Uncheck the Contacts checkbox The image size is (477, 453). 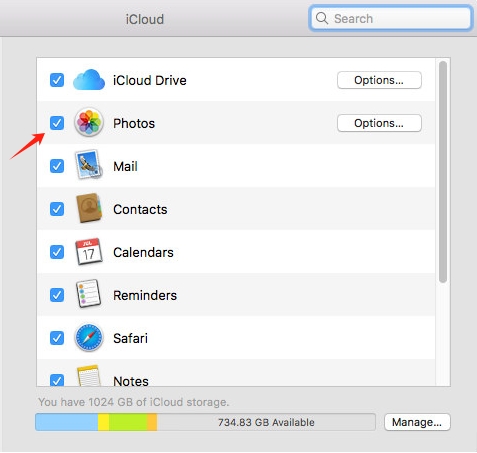point(57,209)
